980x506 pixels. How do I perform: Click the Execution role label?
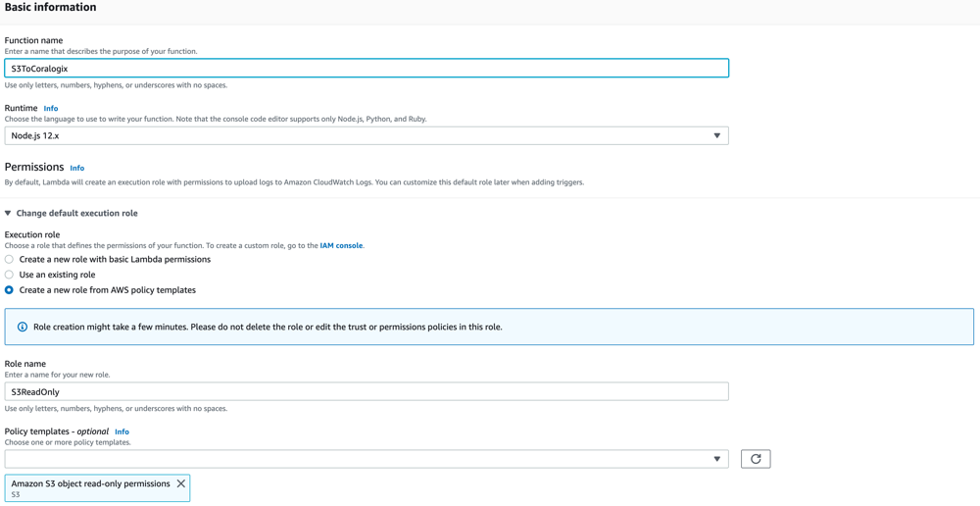click(x=32, y=234)
